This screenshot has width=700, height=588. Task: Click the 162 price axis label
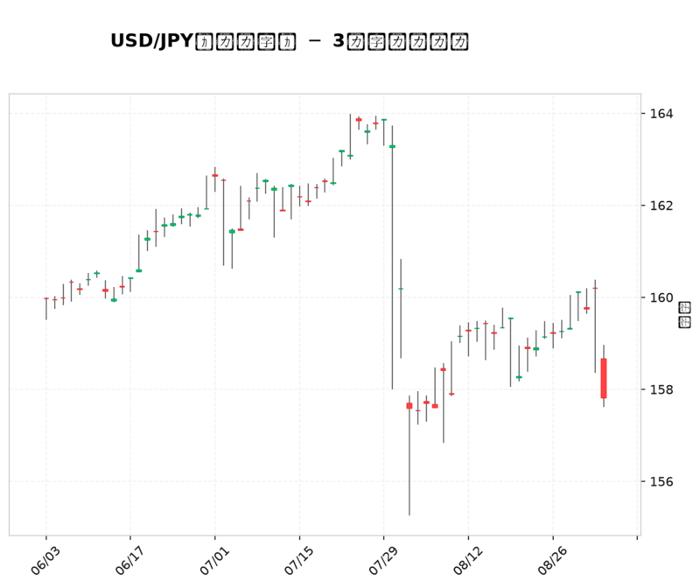click(x=661, y=206)
